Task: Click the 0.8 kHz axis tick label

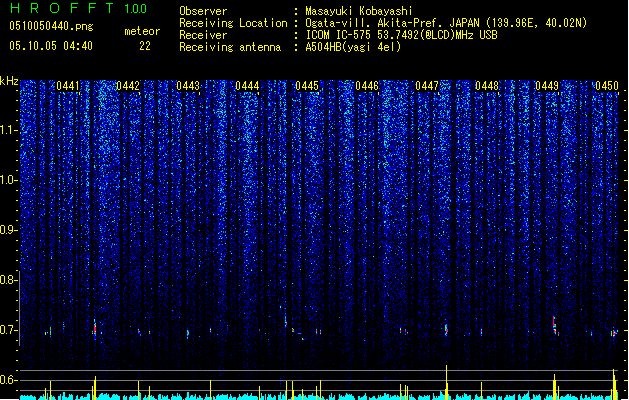Action: pos(9,280)
